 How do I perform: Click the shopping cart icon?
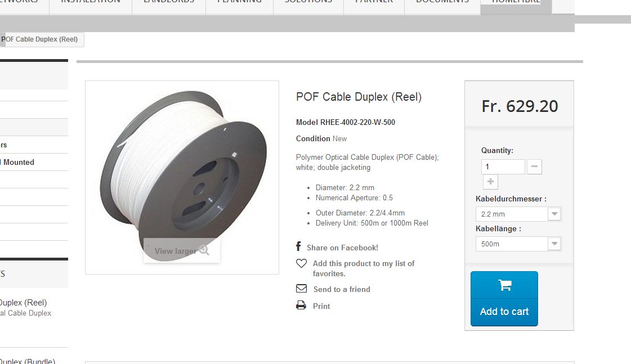(505, 285)
